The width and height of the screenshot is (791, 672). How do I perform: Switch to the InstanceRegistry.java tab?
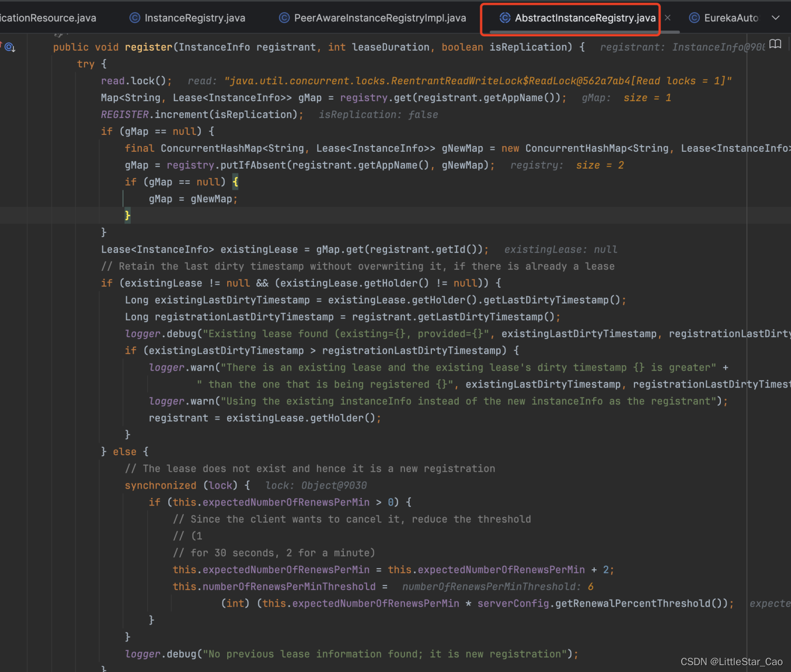tap(188, 18)
